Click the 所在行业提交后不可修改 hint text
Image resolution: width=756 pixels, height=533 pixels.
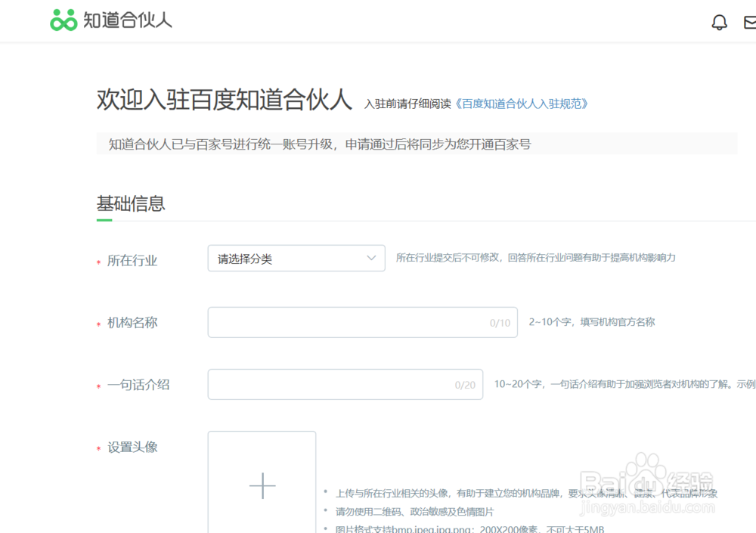pos(536,258)
